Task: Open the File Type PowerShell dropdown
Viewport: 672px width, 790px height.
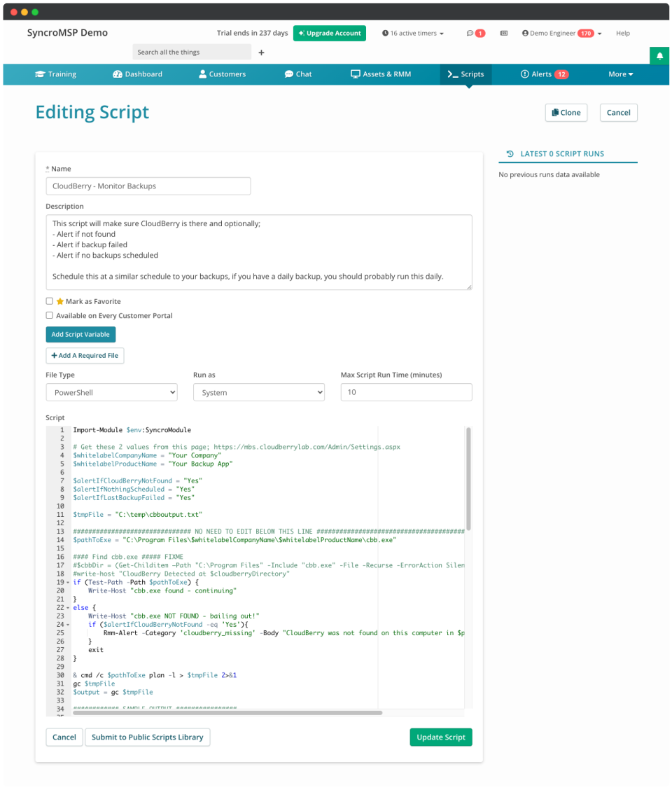Action: (x=111, y=392)
